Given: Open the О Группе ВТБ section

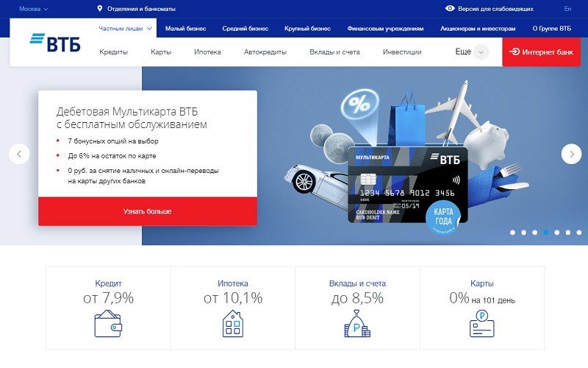Looking at the screenshot, I should tap(552, 28).
